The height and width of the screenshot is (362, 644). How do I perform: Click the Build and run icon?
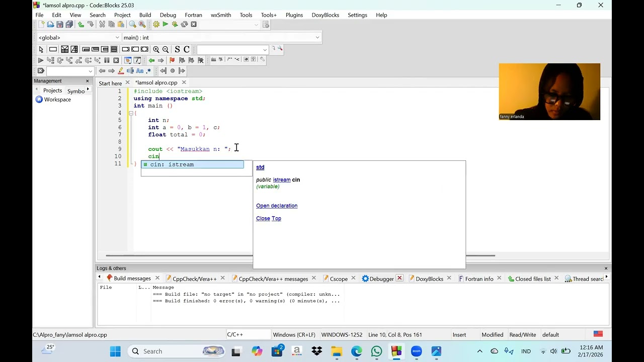click(175, 24)
